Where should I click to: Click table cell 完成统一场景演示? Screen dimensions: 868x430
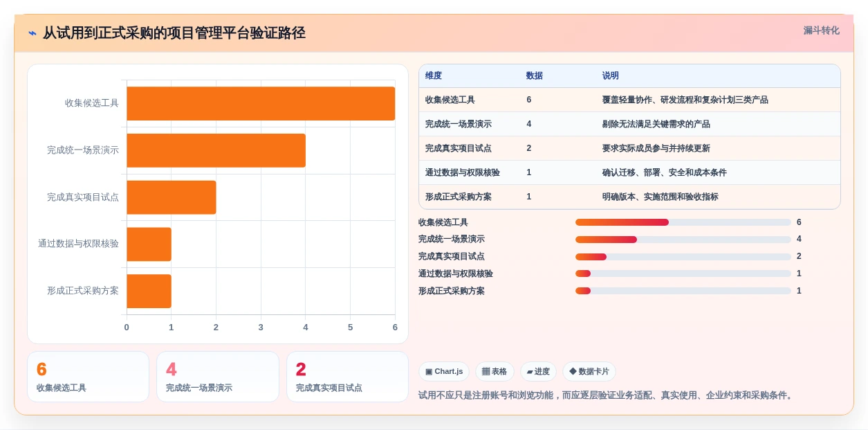[x=459, y=124]
